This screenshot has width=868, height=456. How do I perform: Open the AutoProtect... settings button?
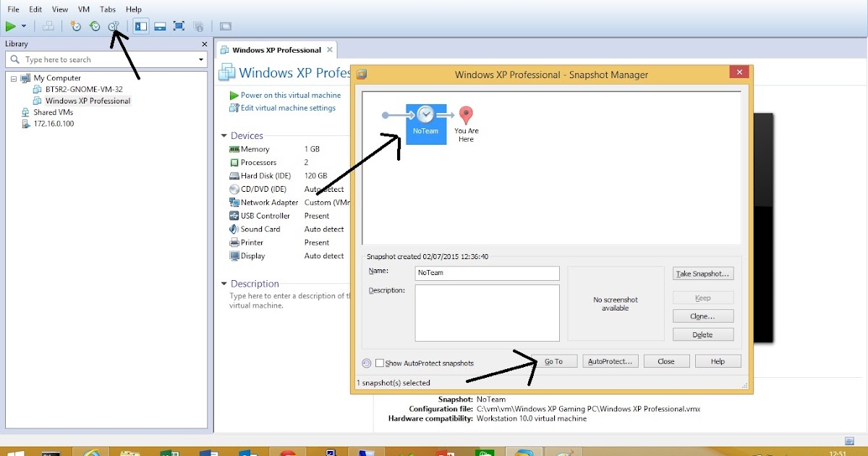pyautogui.click(x=610, y=361)
